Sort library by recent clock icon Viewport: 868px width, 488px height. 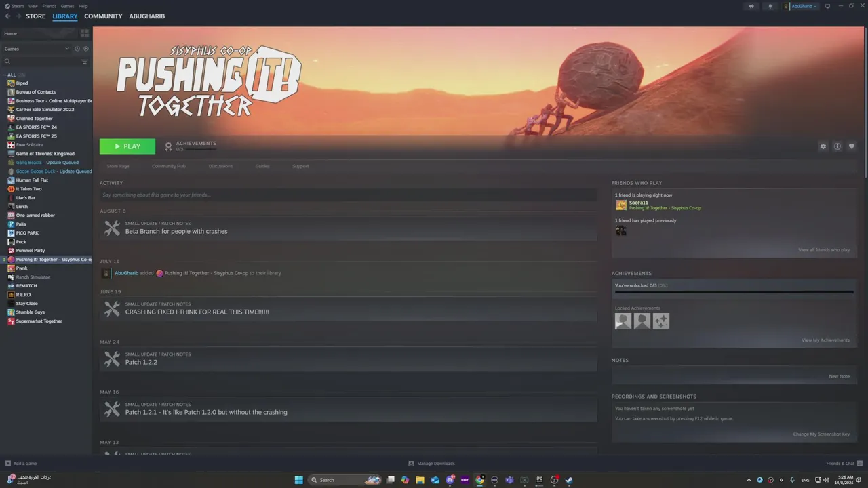coord(77,49)
